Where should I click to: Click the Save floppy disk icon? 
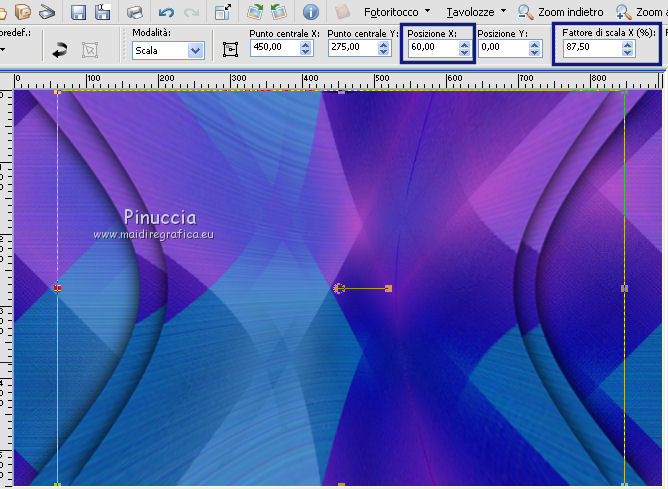coord(78,12)
